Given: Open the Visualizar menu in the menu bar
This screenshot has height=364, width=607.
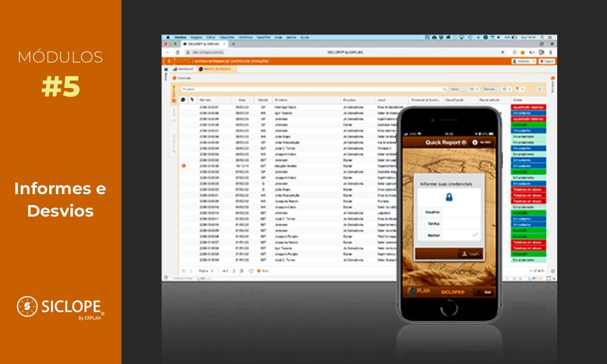Looking at the screenshot, I should (x=227, y=38).
